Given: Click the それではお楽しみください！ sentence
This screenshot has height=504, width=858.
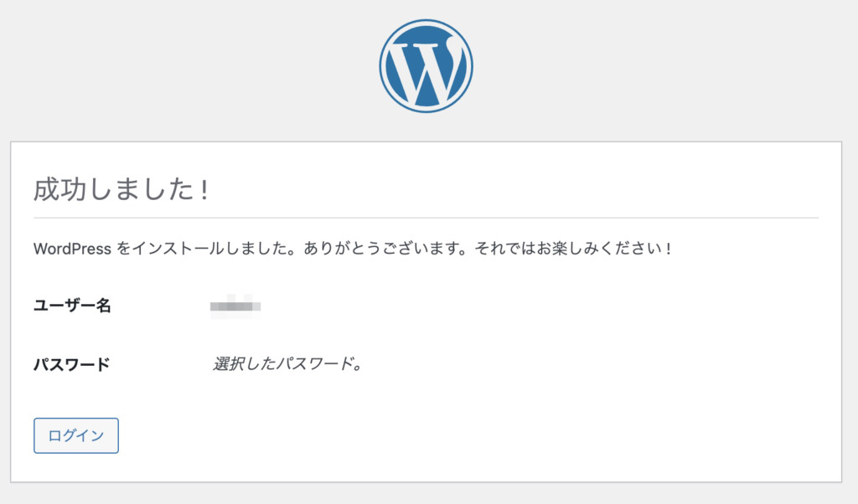Looking at the screenshot, I should click(x=573, y=249).
